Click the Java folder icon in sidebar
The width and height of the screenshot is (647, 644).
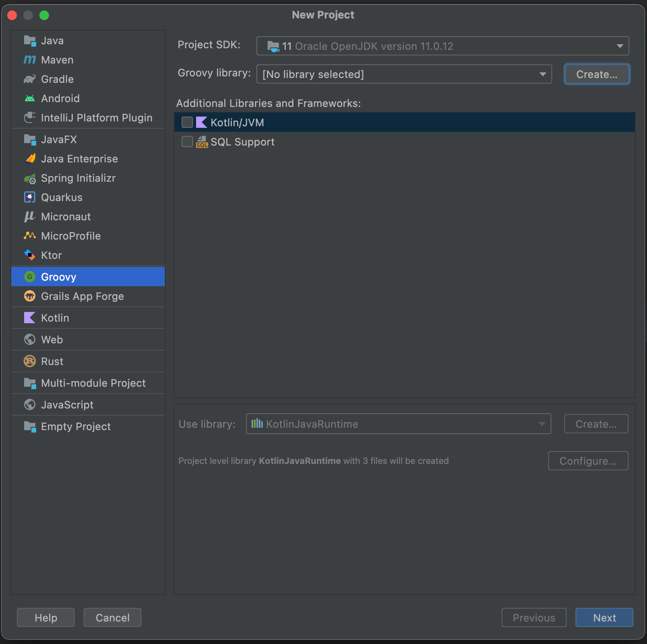[30, 41]
